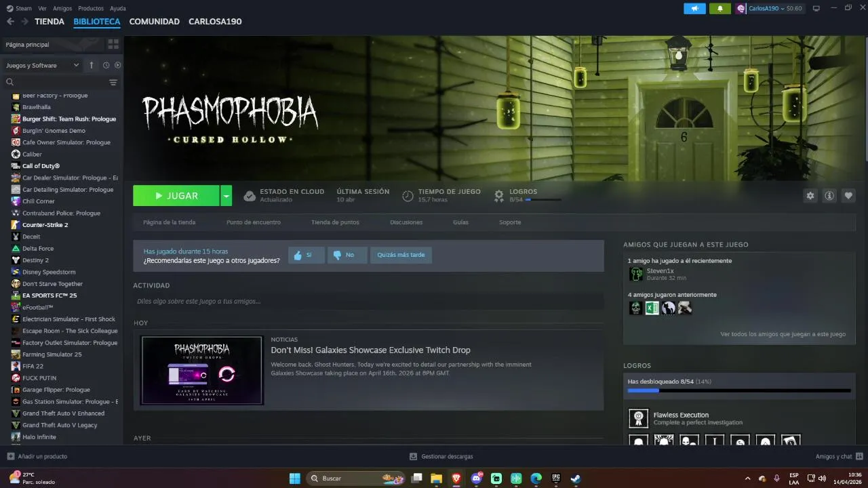Open the Windows Start menu
The width and height of the screenshot is (868, 488).
(x=295, y=478)
